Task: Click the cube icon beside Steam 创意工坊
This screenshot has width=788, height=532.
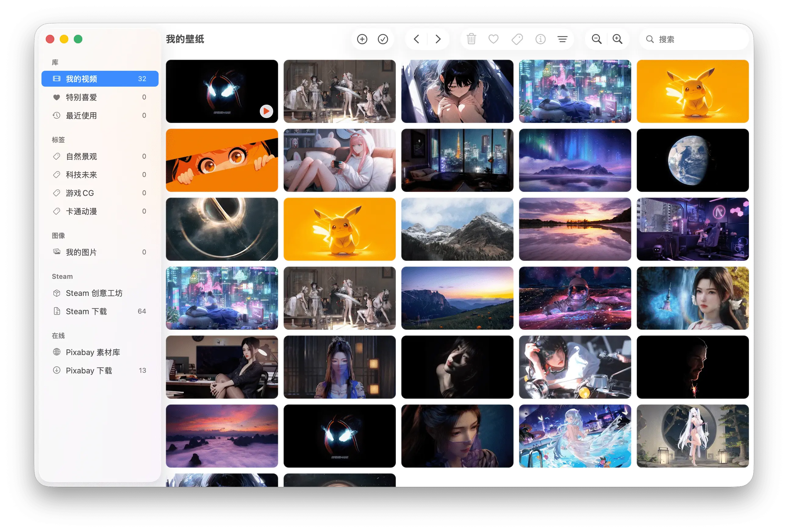Action: point(57,293)
